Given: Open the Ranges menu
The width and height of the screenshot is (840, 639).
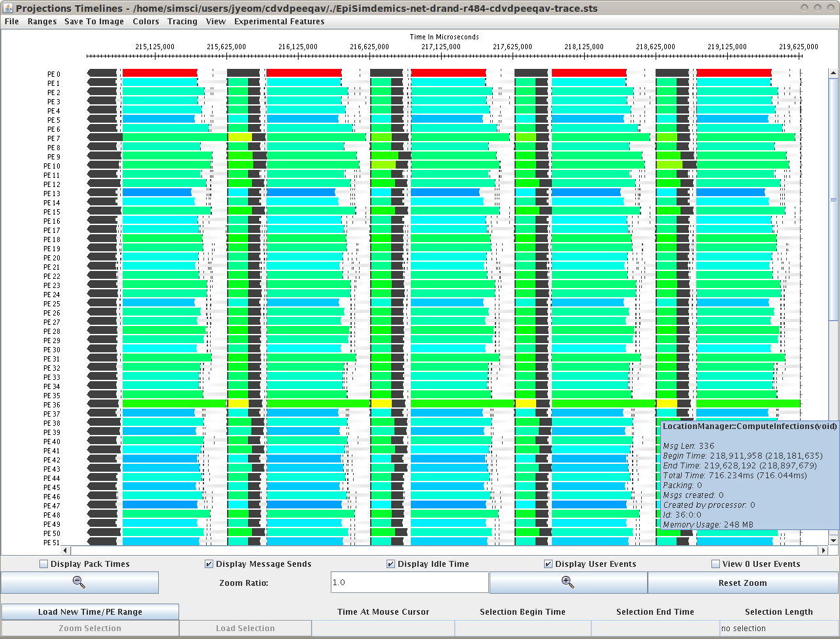Looking at the screenshot, I should coord(42,22).
